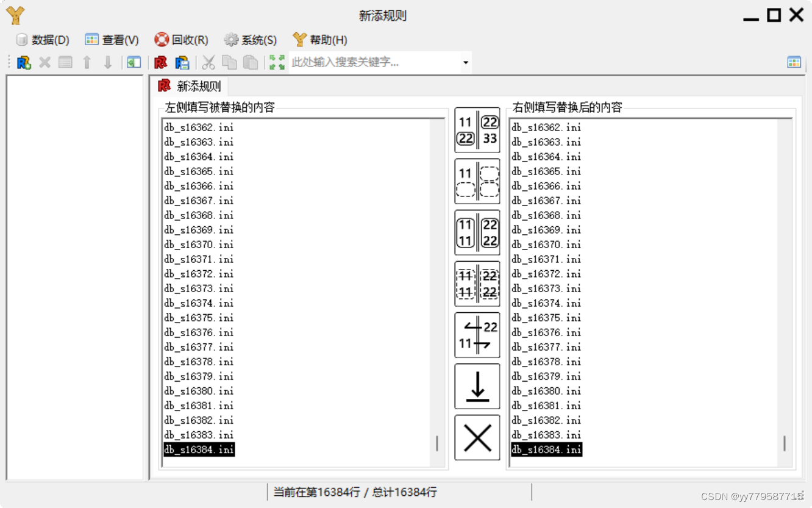This screenshot has width=812, height=508.
Task: Close the 新添规则 window
Action: click(x=796, y=15)
